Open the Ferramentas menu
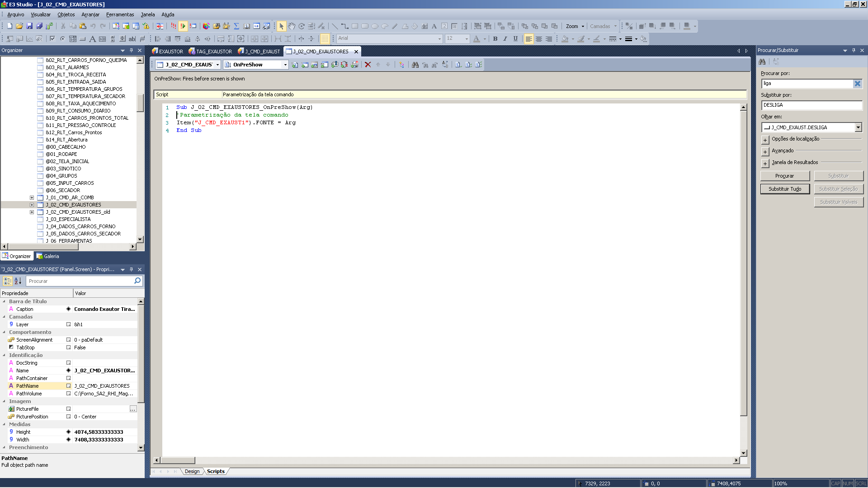 pos(120,14)
